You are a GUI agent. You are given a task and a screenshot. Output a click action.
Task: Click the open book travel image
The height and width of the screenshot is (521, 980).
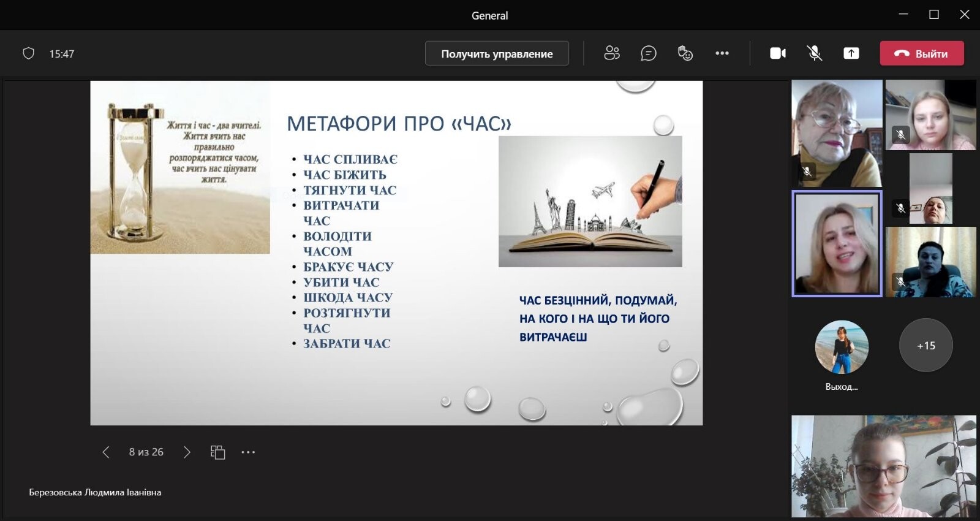(590, 202)
